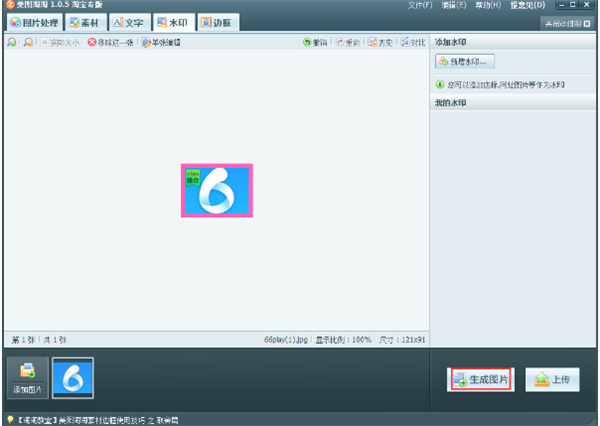Switch to the 图片处理 tab
This screenshot has width=600, height=426.
pyautogui.click(x=34, y=22)
